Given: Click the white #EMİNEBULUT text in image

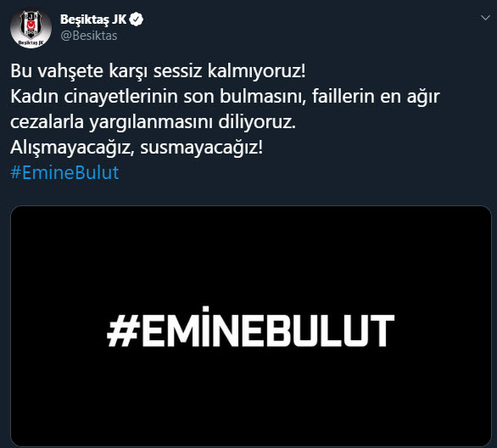Looking at the screenshot, I should 251,327.
